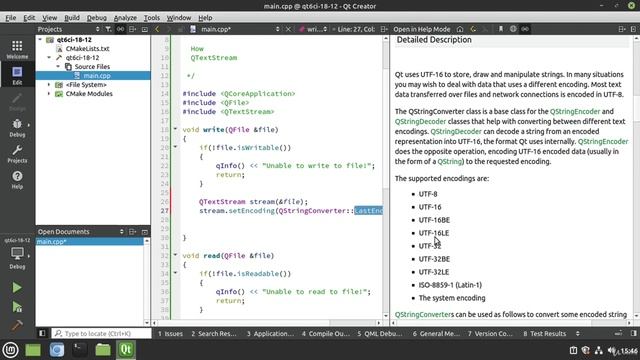Collapse the Source Files folder
The image size is (640, 360).
(58, 67)
